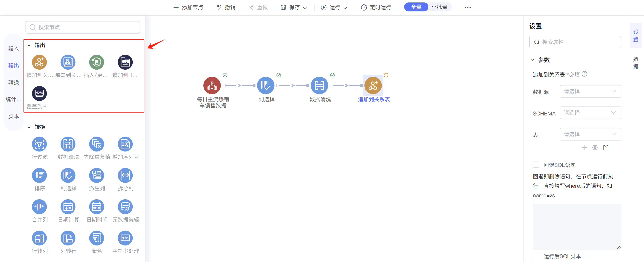Collapse the 转换 node group
Image resolution: width=644 pixels, height=262 pixels.
29,127
